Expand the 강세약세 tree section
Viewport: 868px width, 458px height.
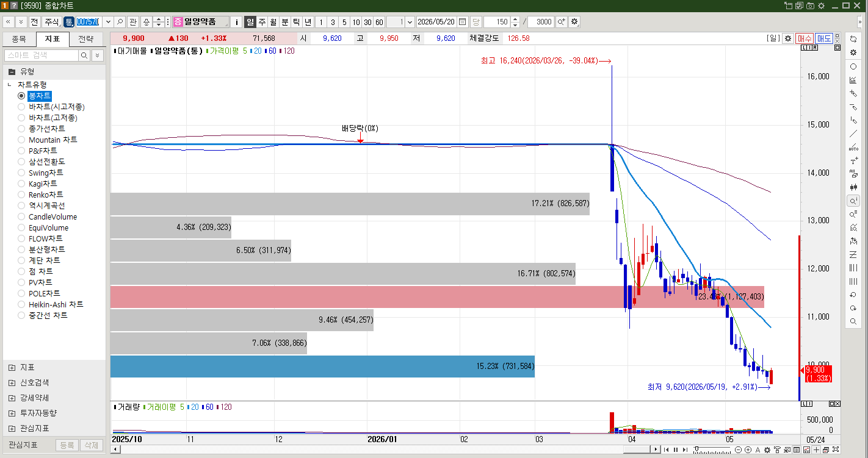point(12,398)
